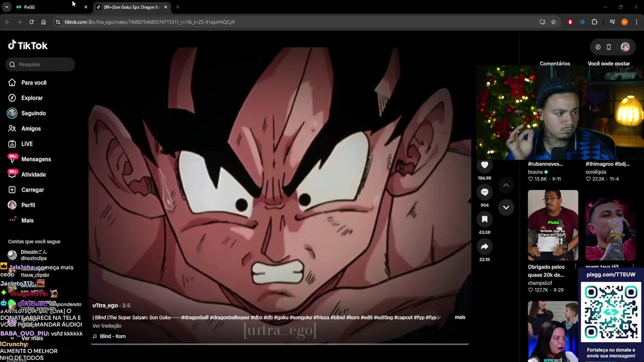
Task: Click the browser back arrow
Action: click(7, 22)
